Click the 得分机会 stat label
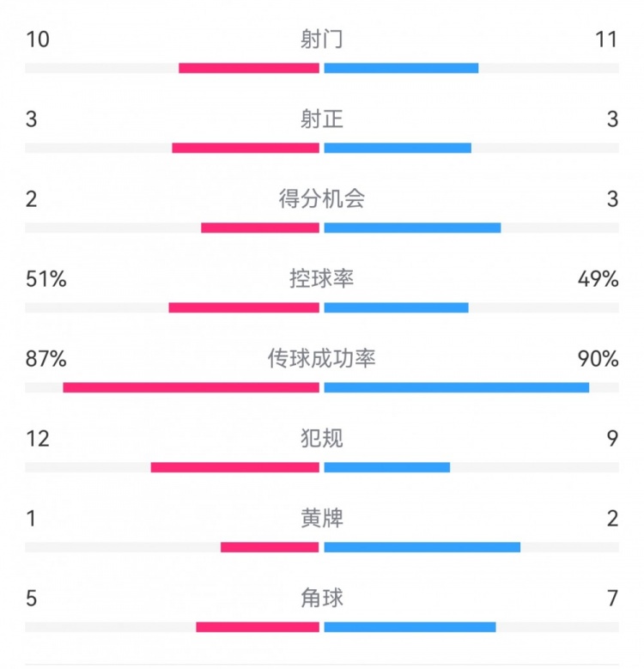This screenshot has height=669, width=644. coord(322,199)
